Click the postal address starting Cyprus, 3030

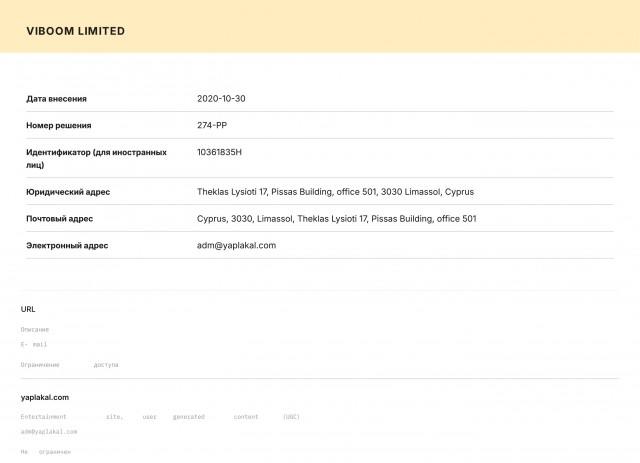click(x=337, y=219)
